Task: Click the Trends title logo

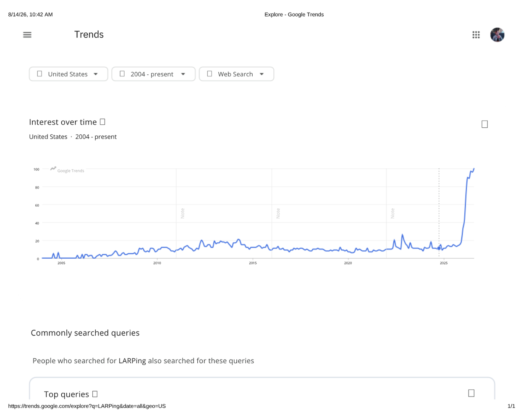Action: [x=89, y=34]
